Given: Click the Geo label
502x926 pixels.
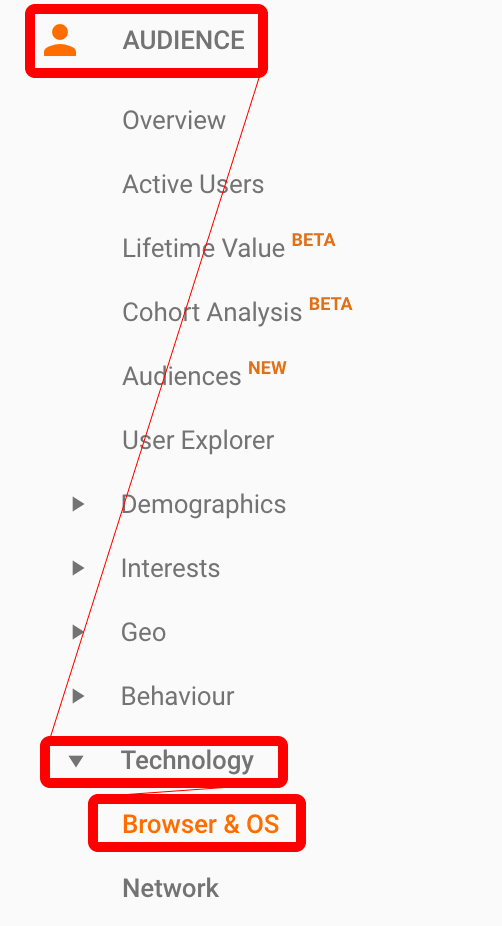Looking at the screenshot, I should pyautogui.click(x=144, y=632).
